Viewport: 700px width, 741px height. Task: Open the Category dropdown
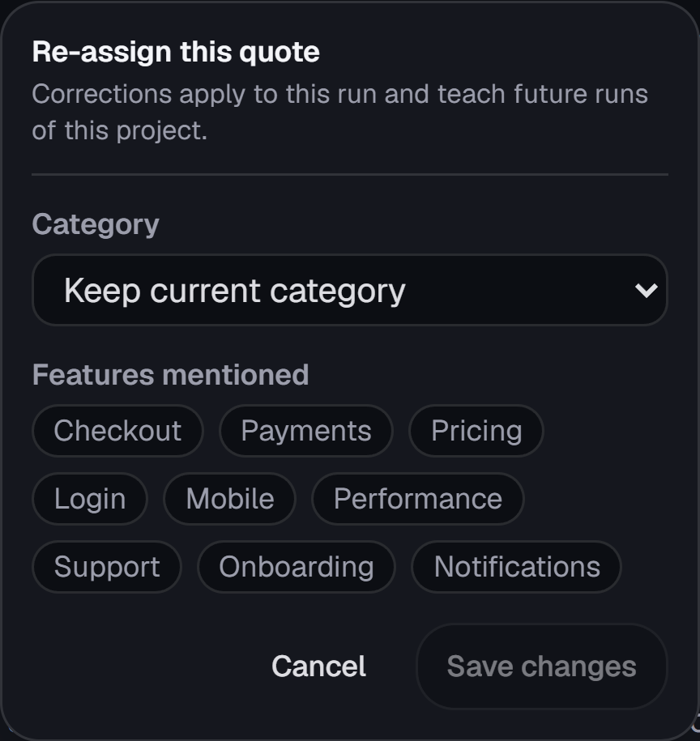point(350,290)
